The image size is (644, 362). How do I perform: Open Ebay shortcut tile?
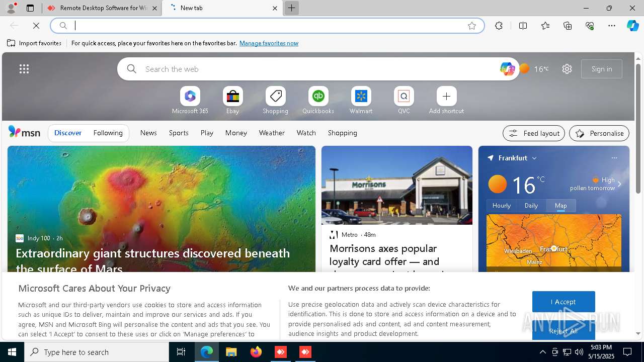coord(233,100)
